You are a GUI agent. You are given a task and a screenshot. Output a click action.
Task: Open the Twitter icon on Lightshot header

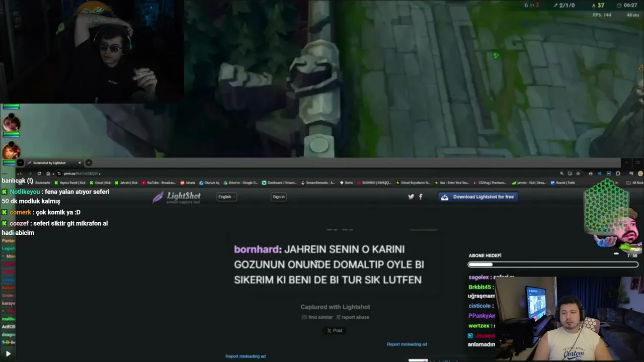(411, 197)
